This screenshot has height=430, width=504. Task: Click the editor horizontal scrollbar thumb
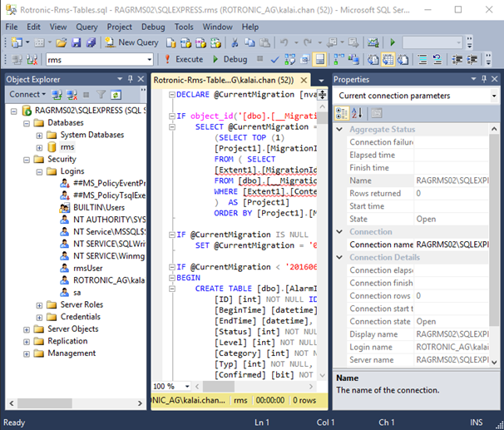pos(219,386)
